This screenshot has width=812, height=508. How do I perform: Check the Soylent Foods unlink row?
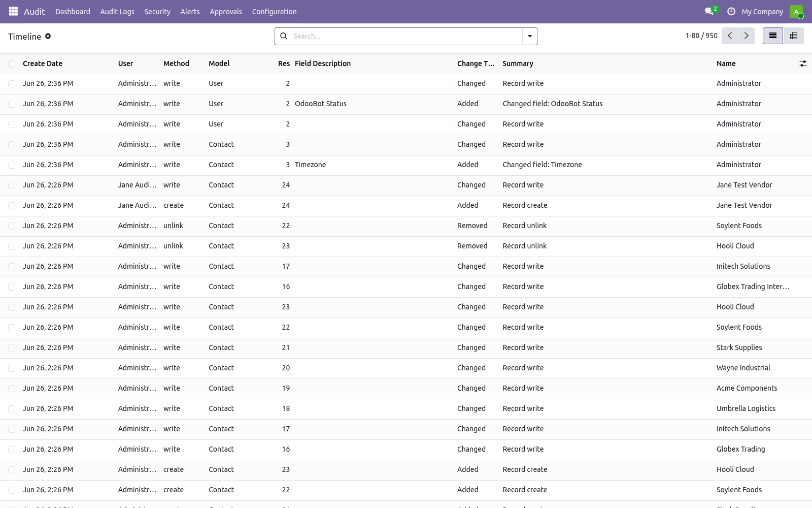(x=12, y=226)
